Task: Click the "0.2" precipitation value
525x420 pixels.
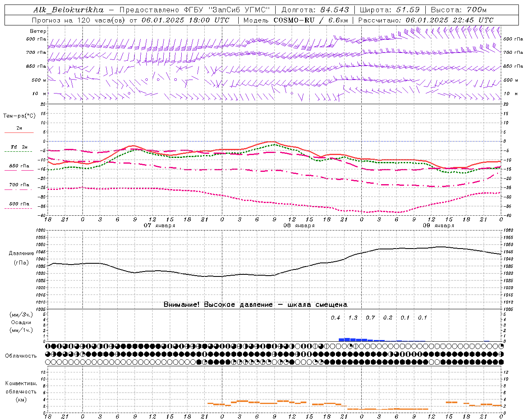Action: pos(388,318)
